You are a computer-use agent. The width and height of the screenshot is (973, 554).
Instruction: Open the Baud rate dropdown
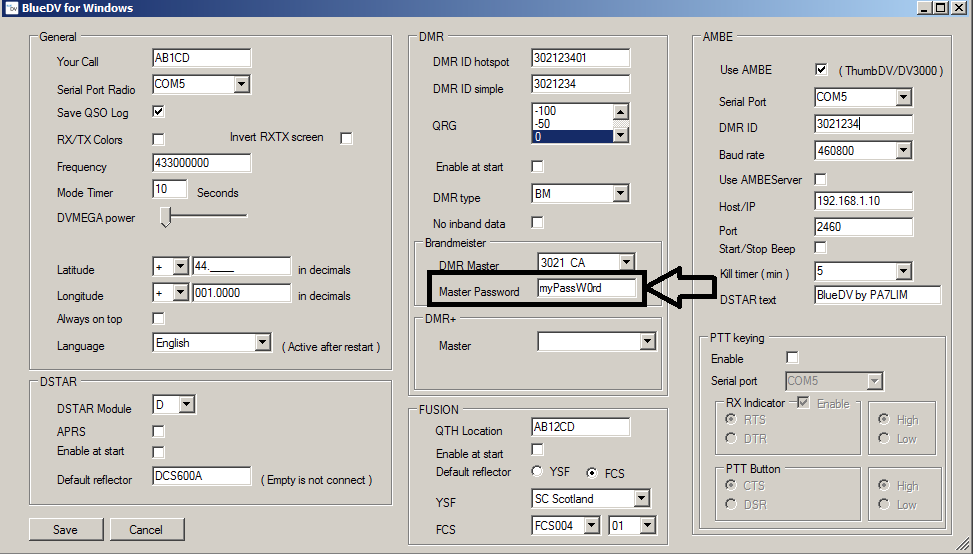(903, 151)
